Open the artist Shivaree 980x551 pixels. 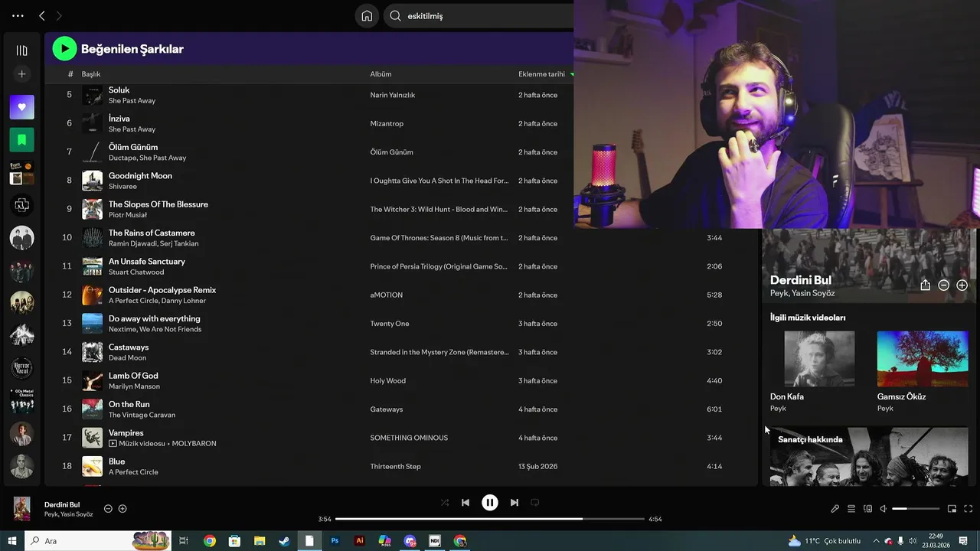coord(122,186)
